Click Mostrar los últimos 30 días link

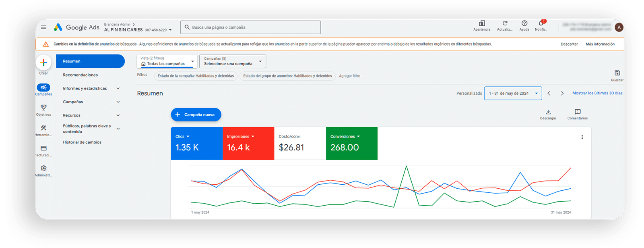pos(597,93)
